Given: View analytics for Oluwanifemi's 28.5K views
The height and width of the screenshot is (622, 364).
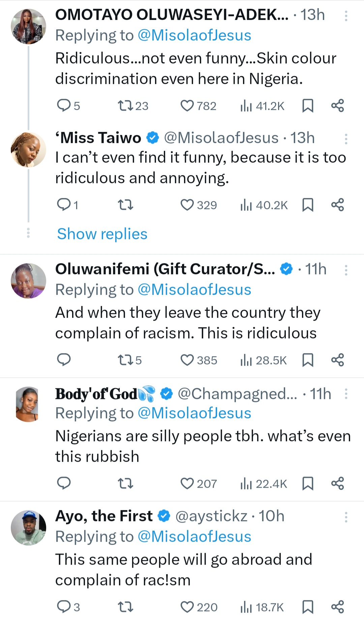Looking at the screenshot, I should click(x=263, y=360).
